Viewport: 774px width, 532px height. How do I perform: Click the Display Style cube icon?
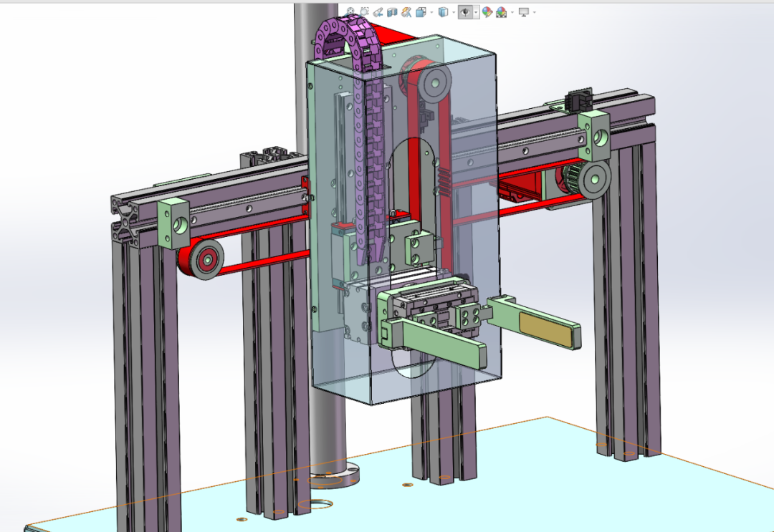(444, 12)
